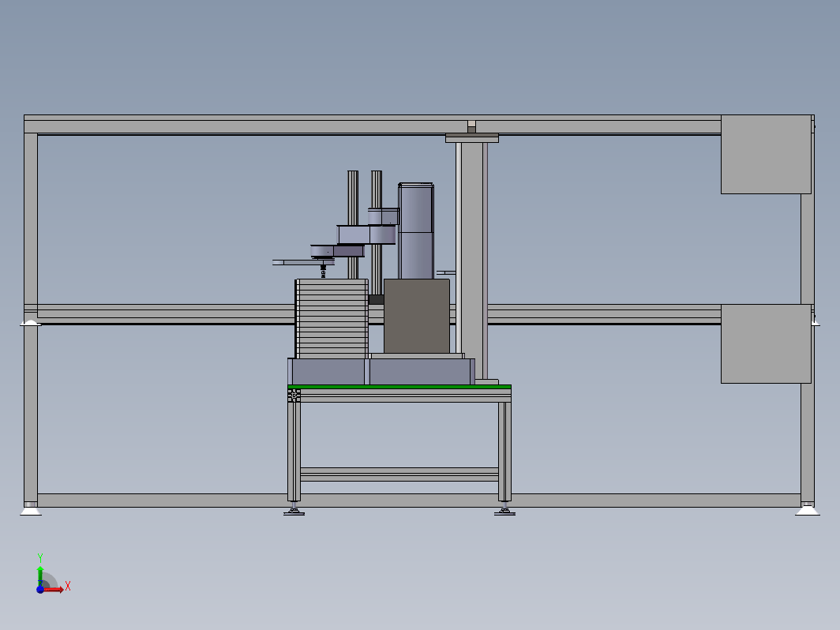Select the left vertical frame post
The height and width of the screenshot is (630, 840).
click(x=31, y=316)
